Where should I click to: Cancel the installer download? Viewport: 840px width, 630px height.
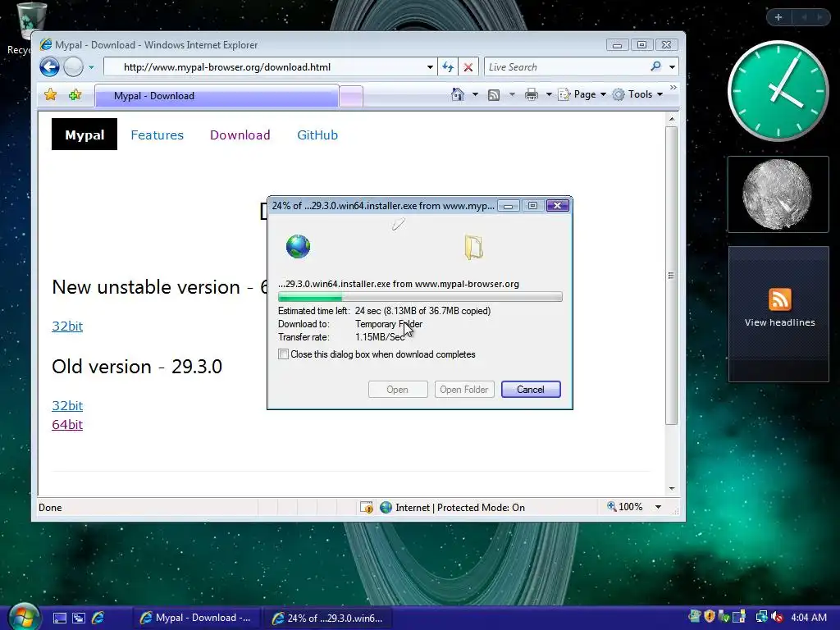click(x=531, y=390)
